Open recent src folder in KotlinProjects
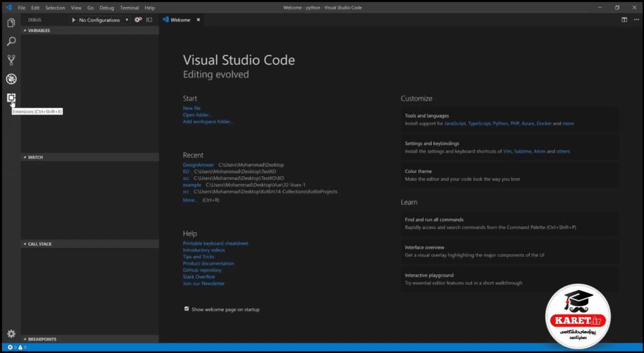This screenshot has height=353, width=644. coord(186,191)
